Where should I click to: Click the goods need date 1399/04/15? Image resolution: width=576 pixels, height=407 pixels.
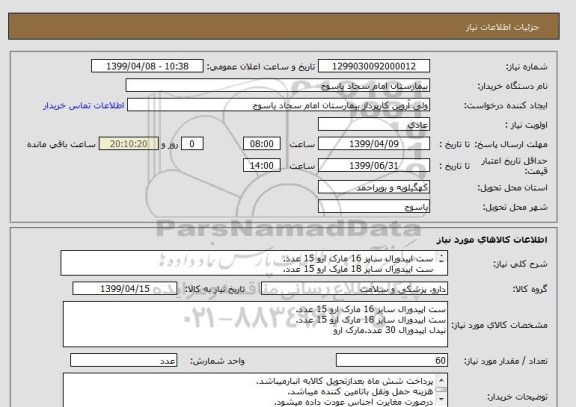point(125,289)
